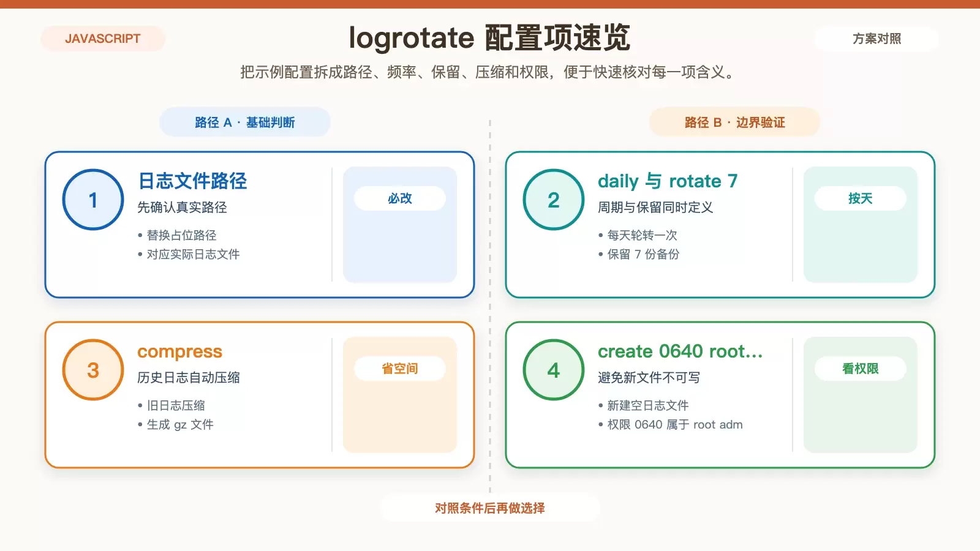This screenshot has width=980, height=551.
Task: Click the 必改 tag
Action: pos(400,198)
